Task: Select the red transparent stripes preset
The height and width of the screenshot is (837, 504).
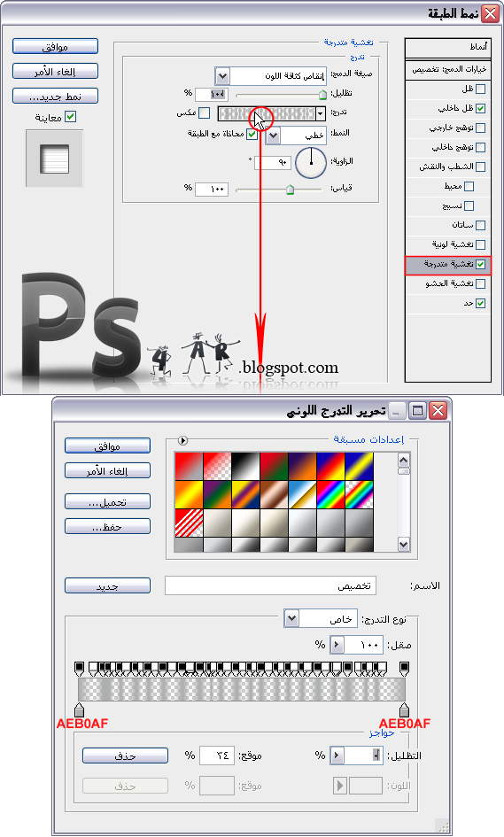Action: point(189,523)
